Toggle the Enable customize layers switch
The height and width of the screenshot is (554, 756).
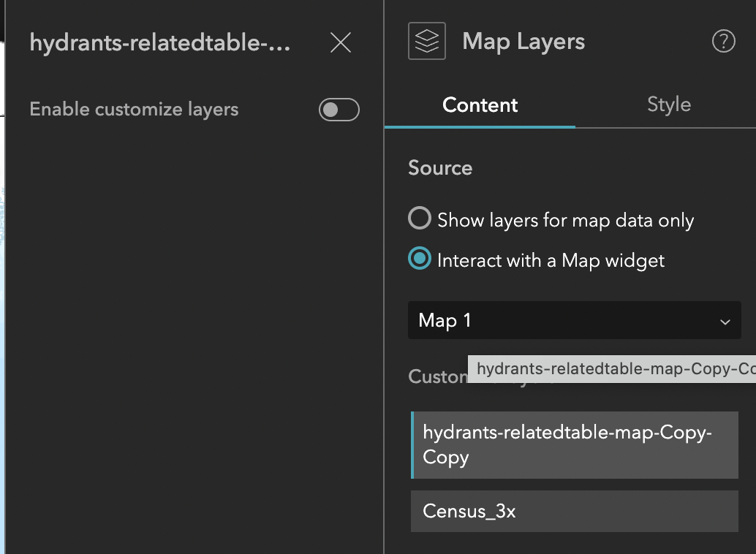point(339,110)
